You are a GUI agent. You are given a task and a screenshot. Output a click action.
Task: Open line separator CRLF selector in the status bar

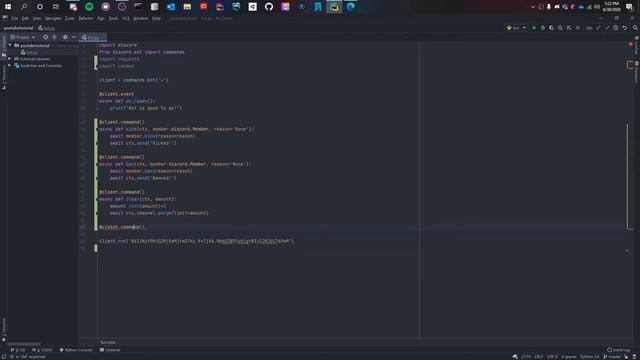coord(538,357)
